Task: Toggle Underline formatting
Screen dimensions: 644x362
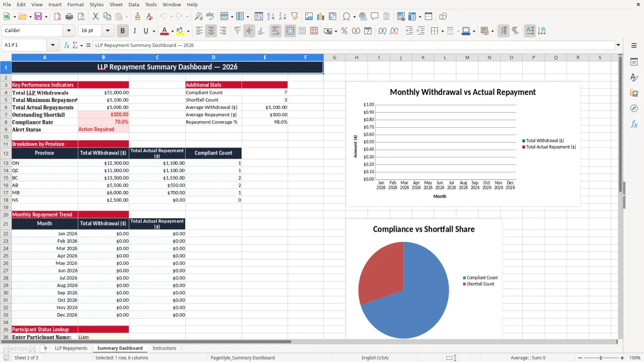Action: click(146, 31)
